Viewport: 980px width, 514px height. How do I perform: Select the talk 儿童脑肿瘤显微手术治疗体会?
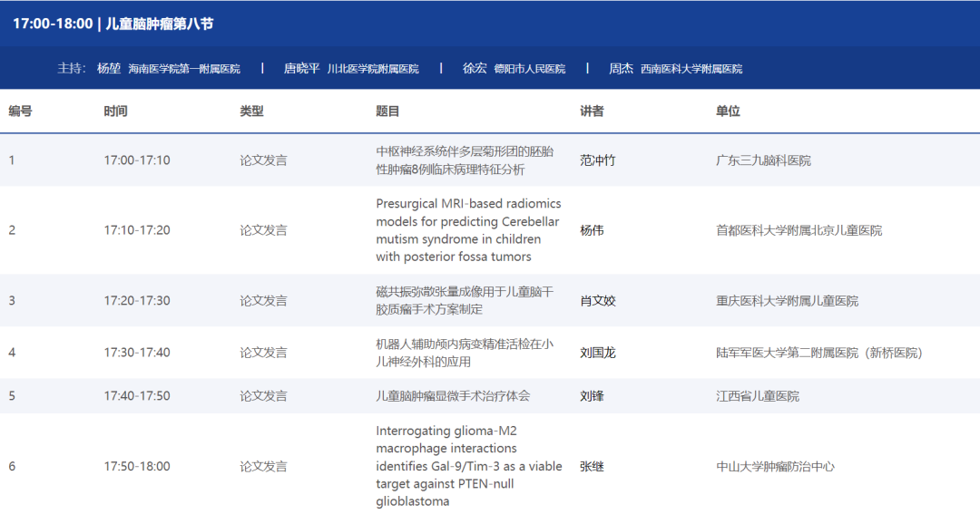point(453,396)
